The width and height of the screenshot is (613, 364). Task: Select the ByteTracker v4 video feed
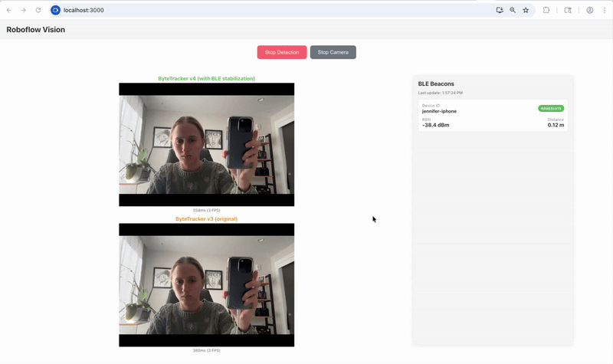(206, 144)
